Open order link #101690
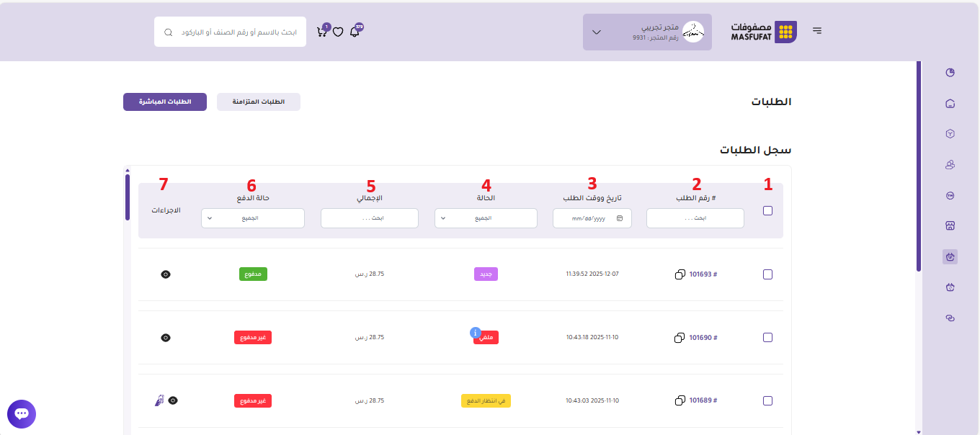This screenshot has width=980, height=435. (x=703, y=338)
